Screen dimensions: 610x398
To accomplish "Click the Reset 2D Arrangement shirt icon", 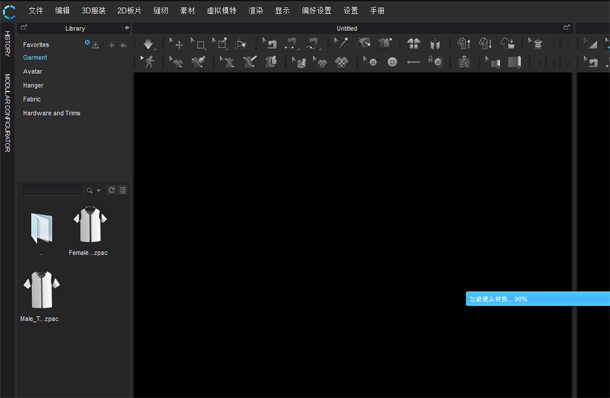I will pos(414,44).
